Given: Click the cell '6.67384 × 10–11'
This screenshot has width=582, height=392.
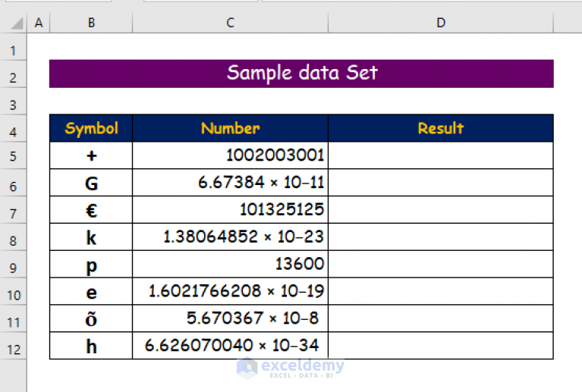Looking at the screenshot, I should pyautogui.click(x=230, y=183).
